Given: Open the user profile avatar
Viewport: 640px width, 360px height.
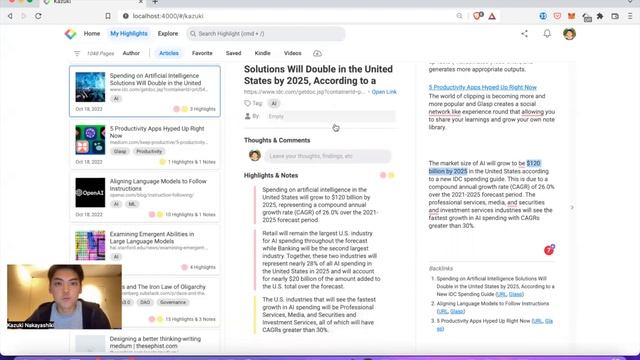Looking at the screenshot, I should 569,34.
